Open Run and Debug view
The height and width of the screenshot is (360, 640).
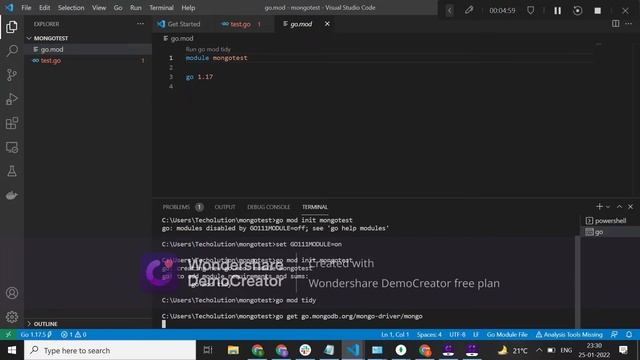12,99
